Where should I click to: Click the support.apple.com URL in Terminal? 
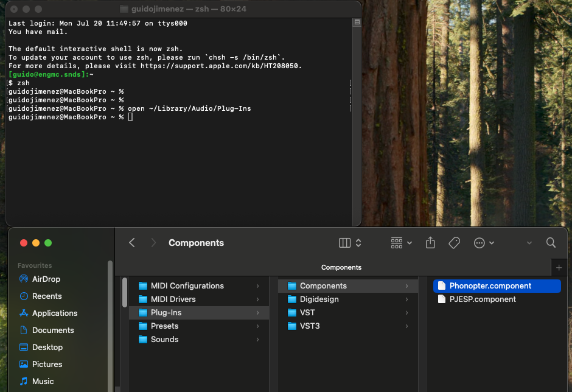click(x=219, y=66)
